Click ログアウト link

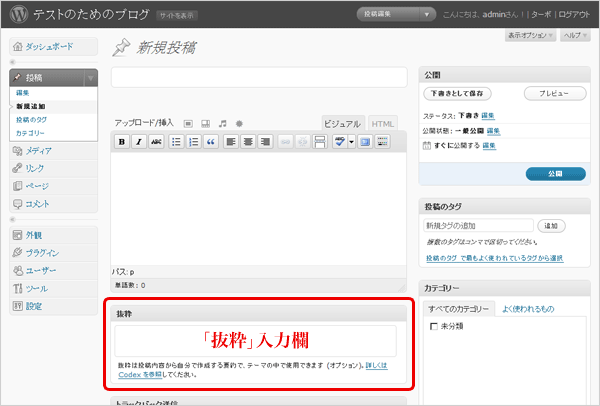(x=574, y=15)
